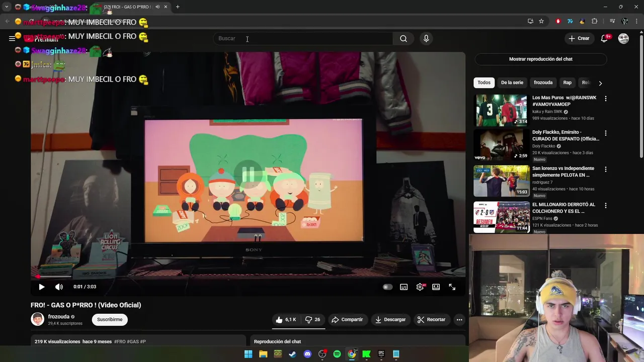
Task: Toggle subtitles in the video player
Action: coord(404,287)
